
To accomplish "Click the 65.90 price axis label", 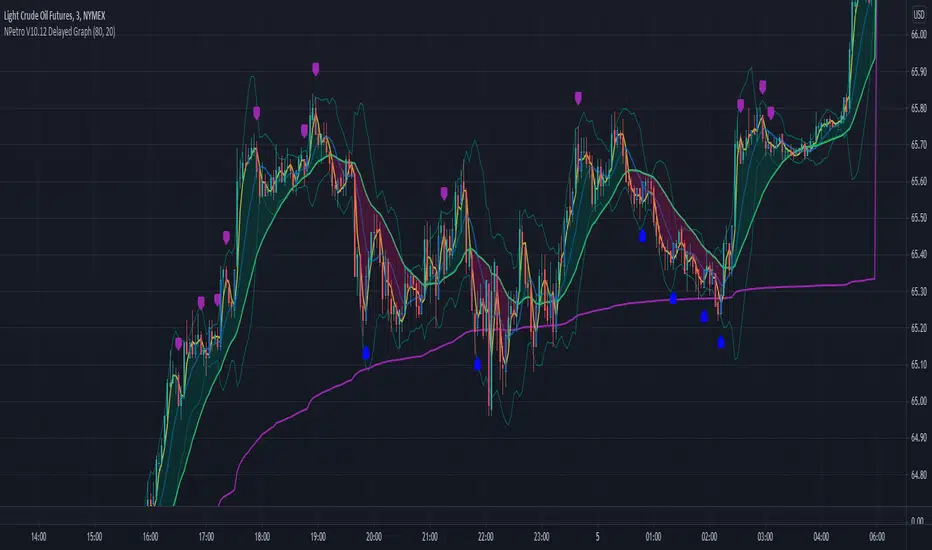I will tap(918, 72).
